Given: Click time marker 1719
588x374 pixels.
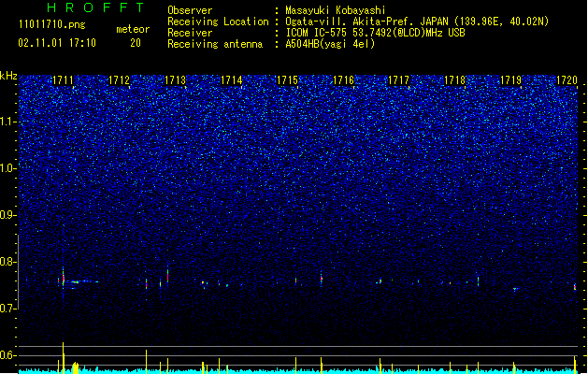Looking at the screenshot, I should 510,80.
